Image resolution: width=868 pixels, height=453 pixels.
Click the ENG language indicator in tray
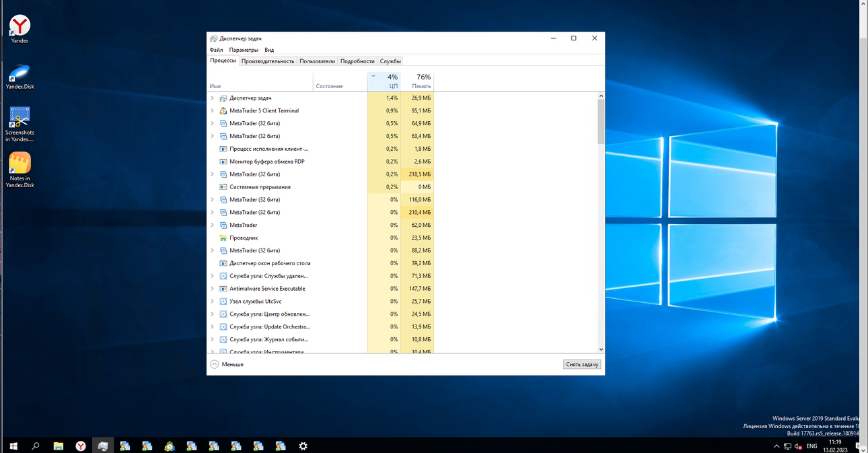point(812,446)
